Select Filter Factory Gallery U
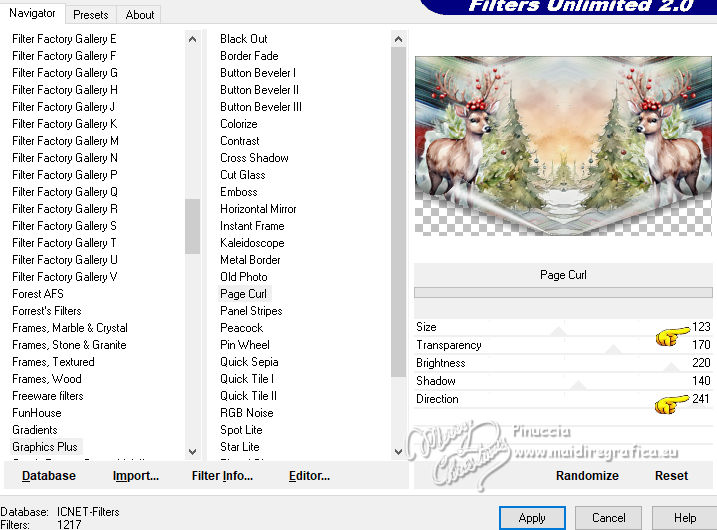This screenshot has height=530, width=717. 64,260
